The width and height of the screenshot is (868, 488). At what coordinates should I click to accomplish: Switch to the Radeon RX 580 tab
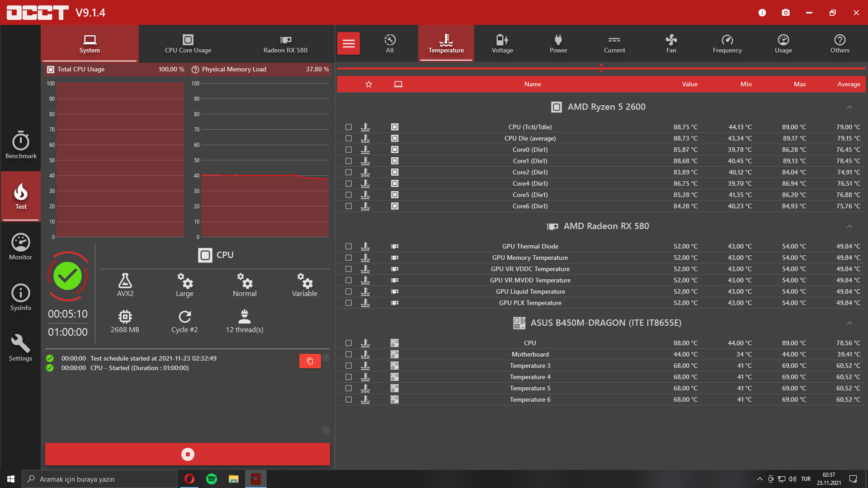[x=285, y=43]
